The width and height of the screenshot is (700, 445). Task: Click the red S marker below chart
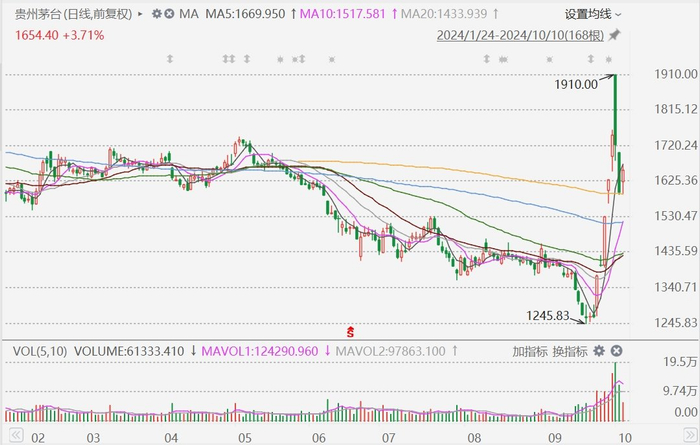click(x=350, y=332)
